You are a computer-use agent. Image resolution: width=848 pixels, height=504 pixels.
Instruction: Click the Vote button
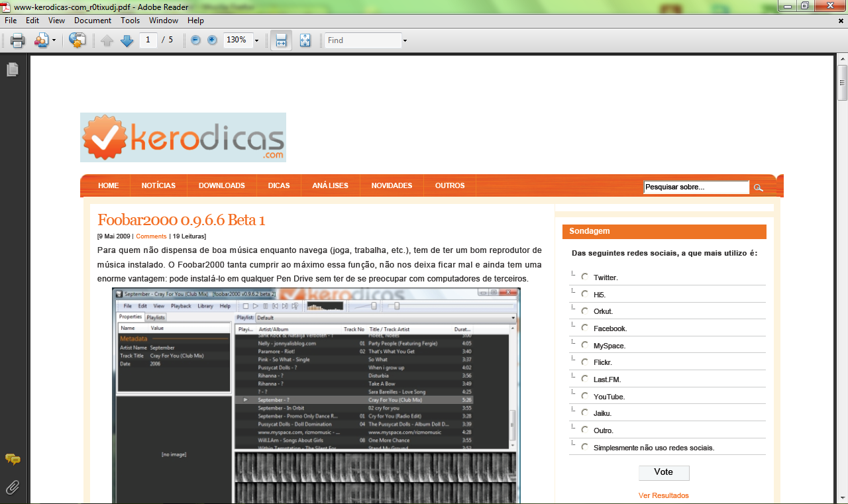pos(664,473)
